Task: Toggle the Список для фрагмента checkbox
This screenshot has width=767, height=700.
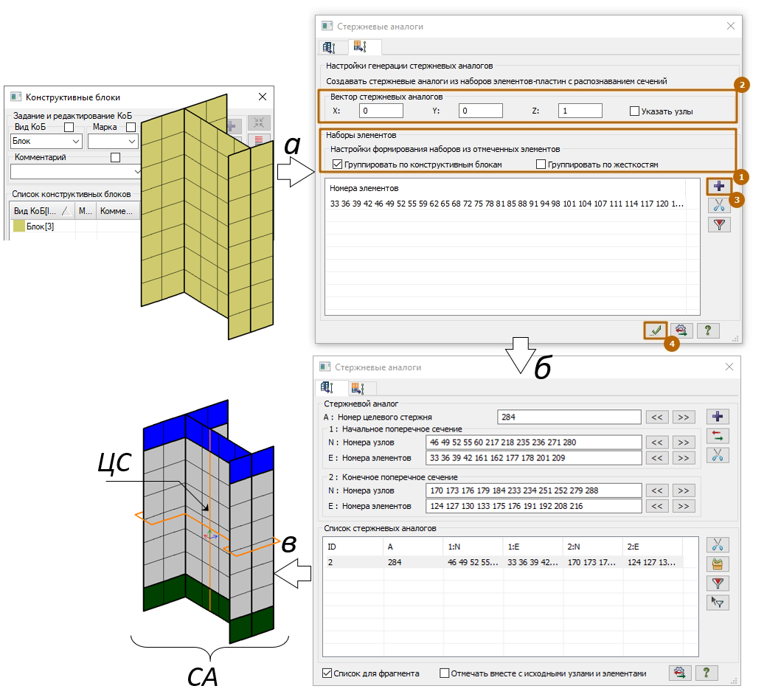Action: [x=327, y=673]
